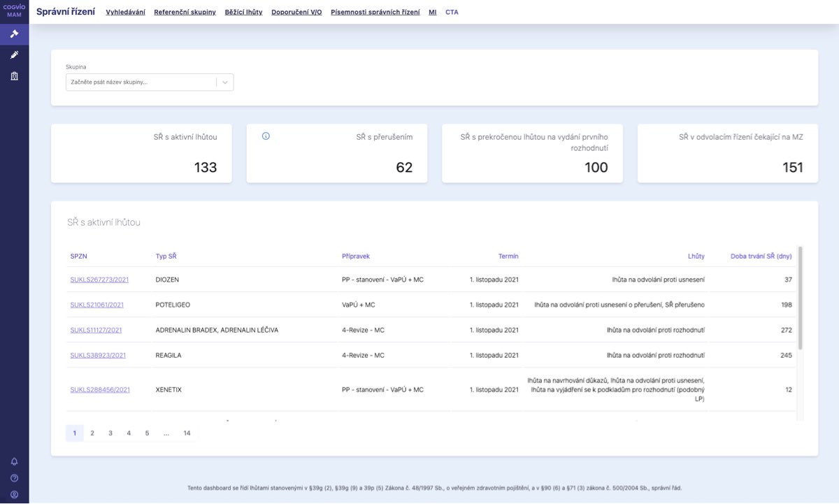Image resolution: width=839 pixels, height=504 pixels.
Task: Open Písemnosti správních řízení tab
Action: tap(375, 12)
